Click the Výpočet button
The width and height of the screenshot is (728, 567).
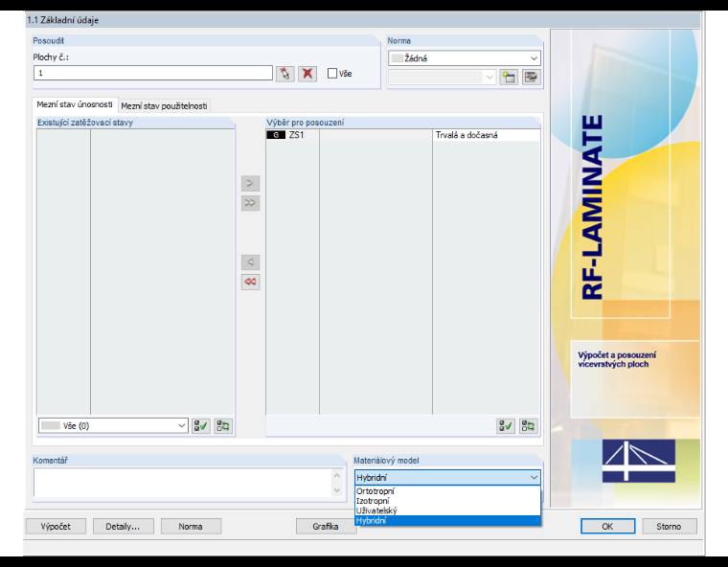56,527
